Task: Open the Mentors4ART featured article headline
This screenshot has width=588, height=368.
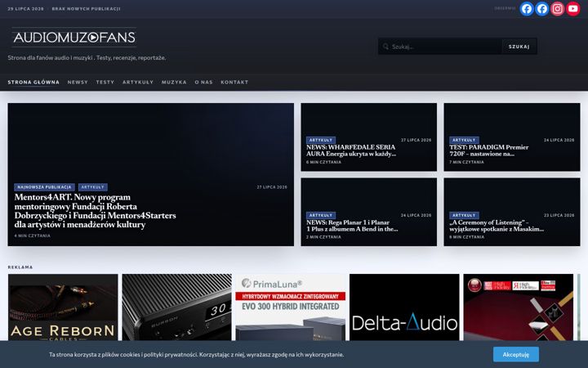Action: tap(96, 211)
